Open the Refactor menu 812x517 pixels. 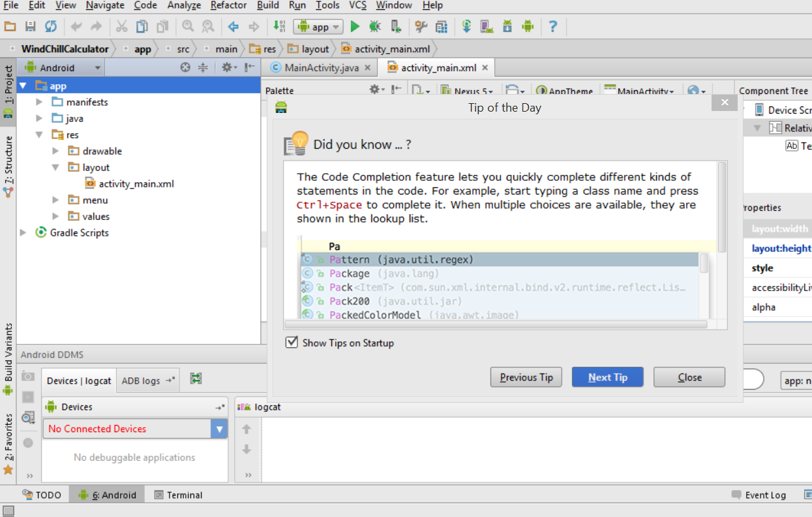point(228,5)
